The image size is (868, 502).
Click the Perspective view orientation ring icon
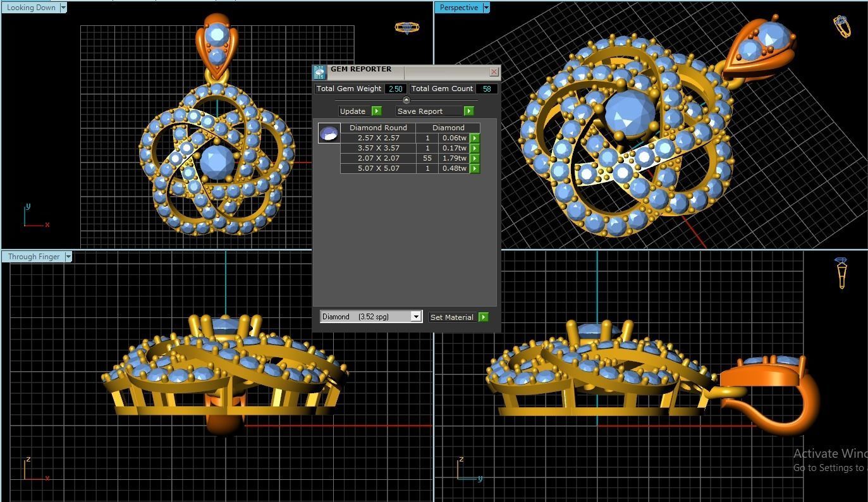(x=842, y=27)
